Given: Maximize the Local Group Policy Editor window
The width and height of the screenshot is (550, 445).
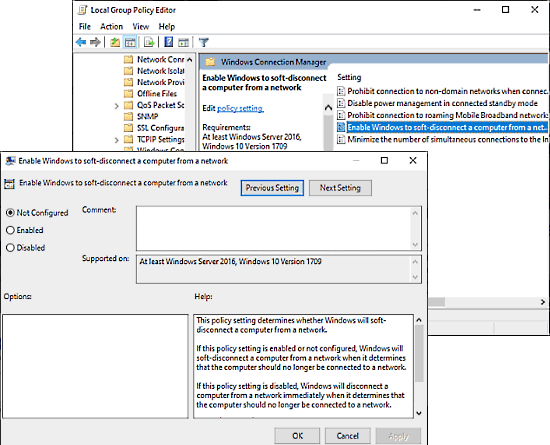Looking at the screenshot, I should pyautogui.click(x=505, y=9).
